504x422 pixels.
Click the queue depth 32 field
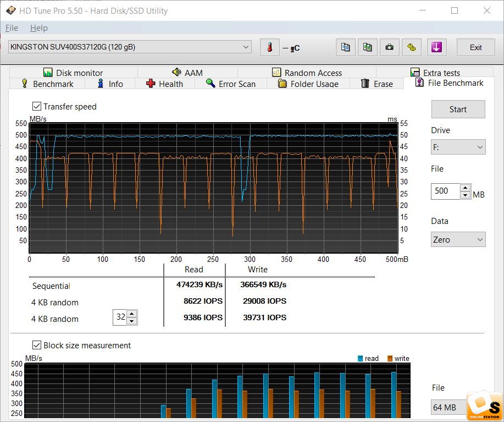[x=120, y=317]
